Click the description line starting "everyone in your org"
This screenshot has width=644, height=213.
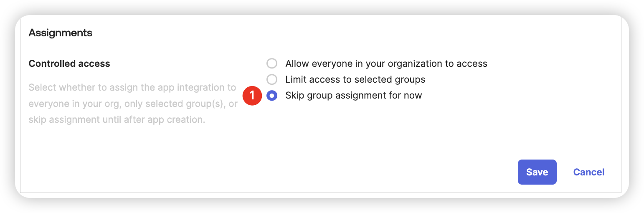133,104
